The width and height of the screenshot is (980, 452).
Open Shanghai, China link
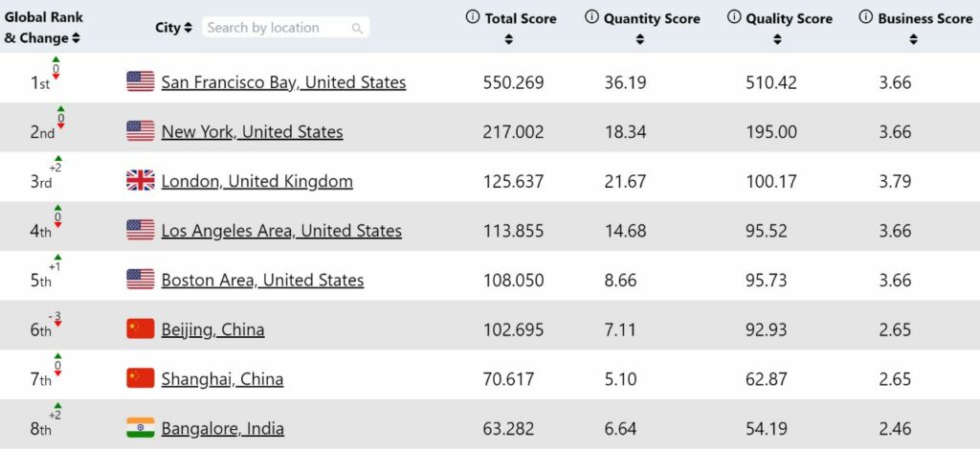(x=222, y=379)
